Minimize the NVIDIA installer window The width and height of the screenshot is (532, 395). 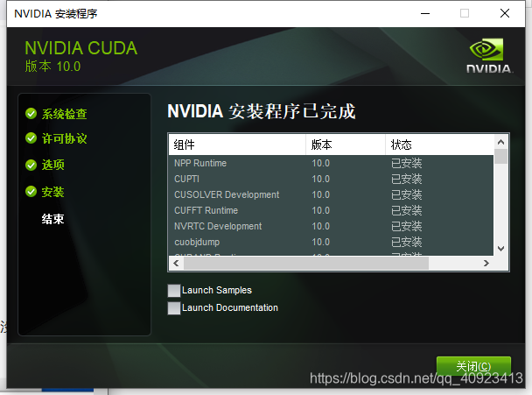point(425,14)
